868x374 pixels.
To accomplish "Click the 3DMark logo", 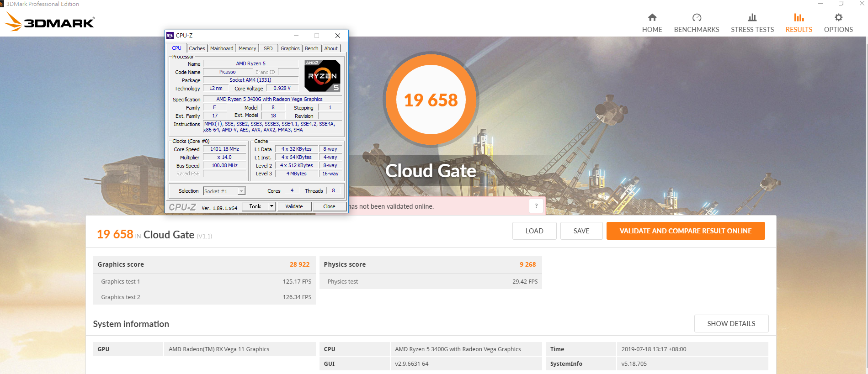I will pos(49,22).
